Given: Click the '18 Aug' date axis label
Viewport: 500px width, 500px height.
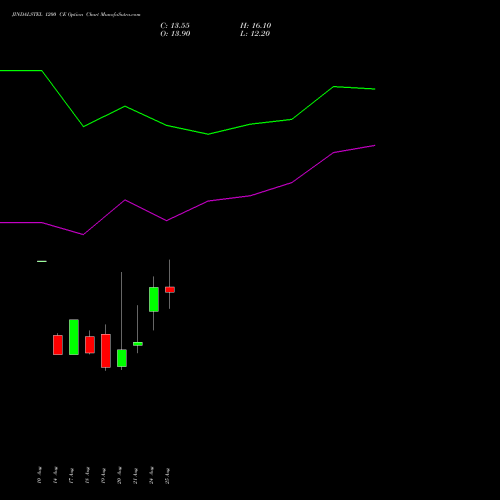Looking at the screenshot, I should coord(87,475).
